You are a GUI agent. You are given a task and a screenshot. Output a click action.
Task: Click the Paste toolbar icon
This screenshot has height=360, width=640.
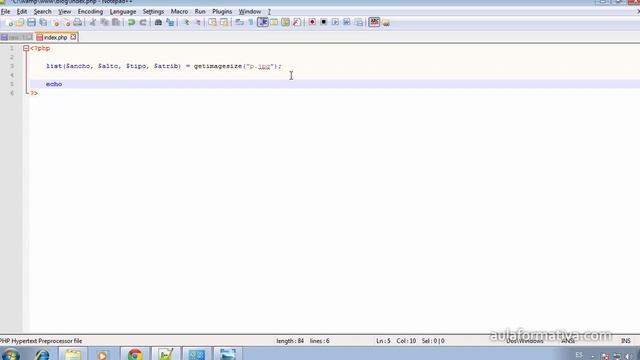click(116, 22)
